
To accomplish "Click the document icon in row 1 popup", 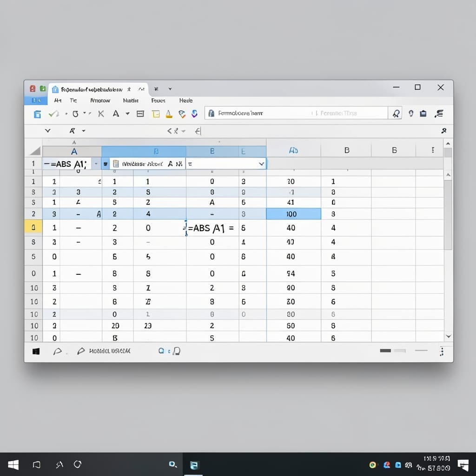I will point(116,164).
